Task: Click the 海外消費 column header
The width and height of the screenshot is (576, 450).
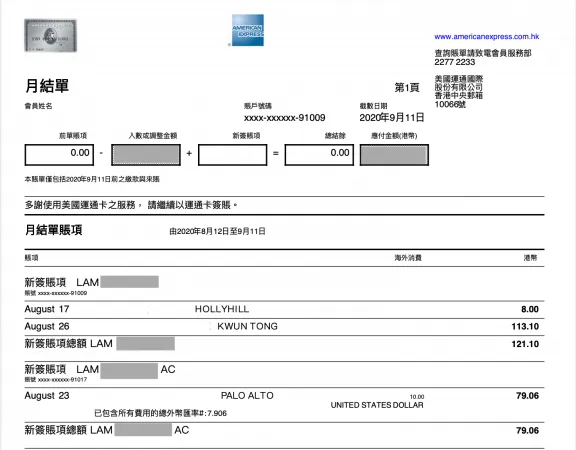Action: point(408,258)
